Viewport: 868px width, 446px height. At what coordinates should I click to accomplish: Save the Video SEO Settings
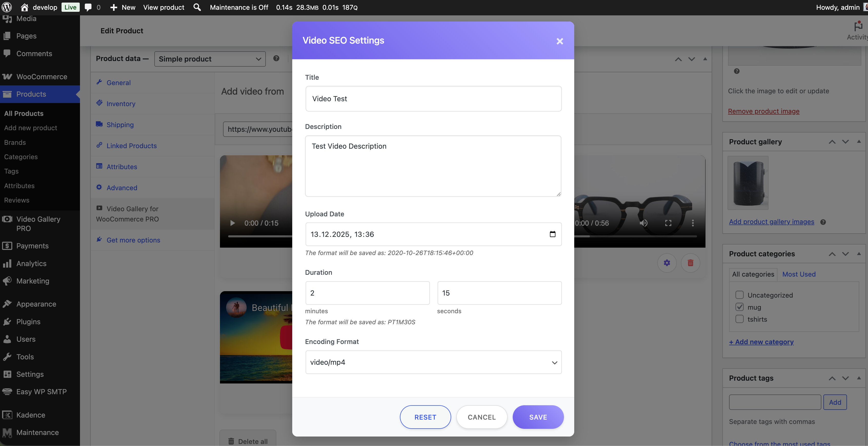538,417
